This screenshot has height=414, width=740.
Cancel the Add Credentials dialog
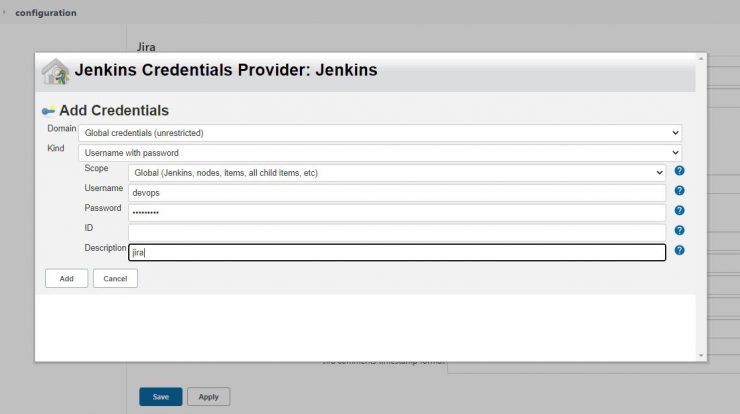(x=115, y=279)
